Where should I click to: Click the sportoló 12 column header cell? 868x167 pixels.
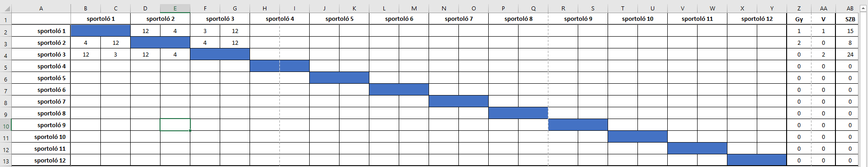(x=757, y=19)
